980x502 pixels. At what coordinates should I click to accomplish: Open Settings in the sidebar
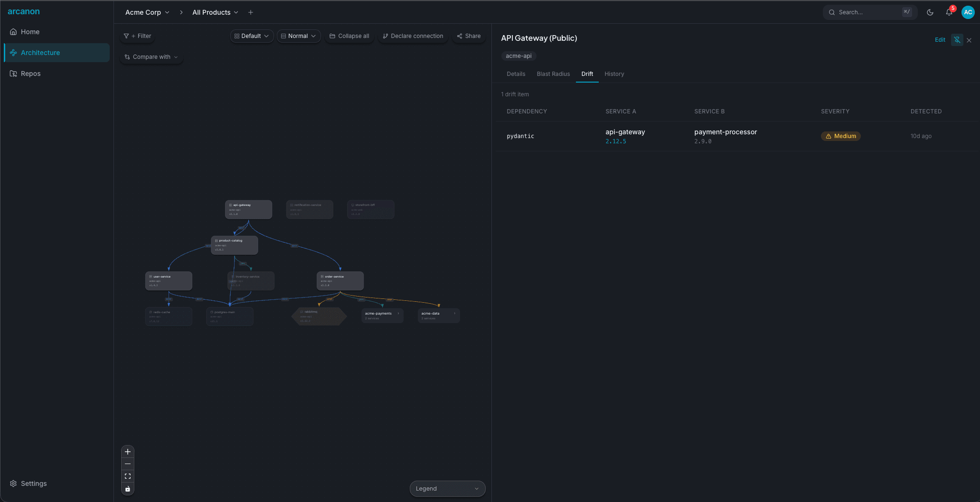click(x=34, y=483)
